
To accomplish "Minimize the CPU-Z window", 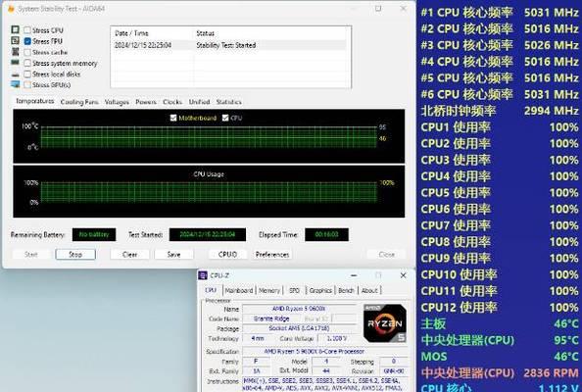I will tap(354, 275).
